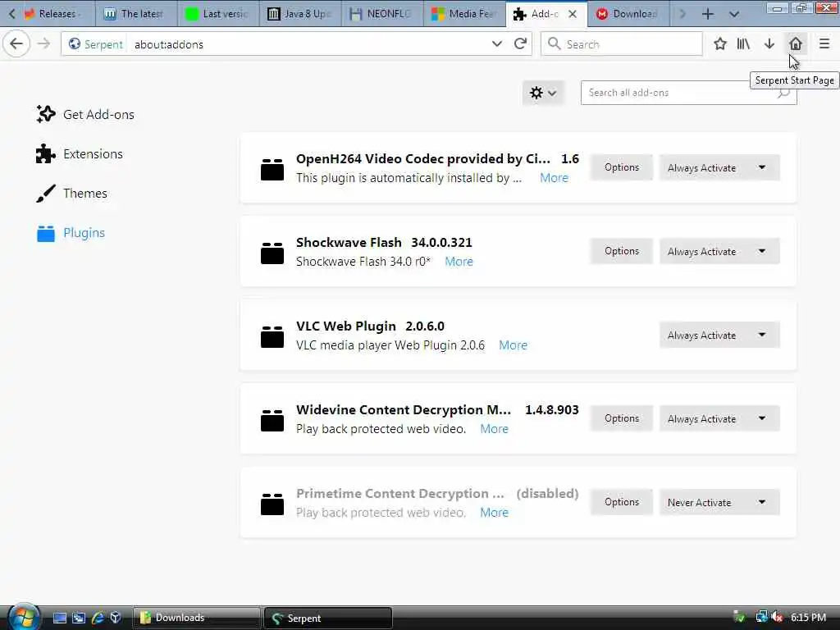840x630 pixels.
Task: Click More link for Shockwave Flash
Action: (x=459, y=262)
